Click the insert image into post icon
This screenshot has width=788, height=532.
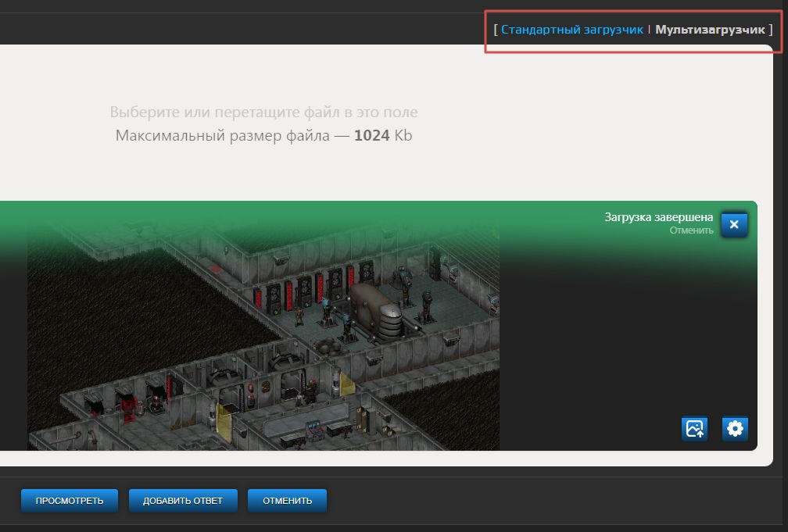click(694, 428)
